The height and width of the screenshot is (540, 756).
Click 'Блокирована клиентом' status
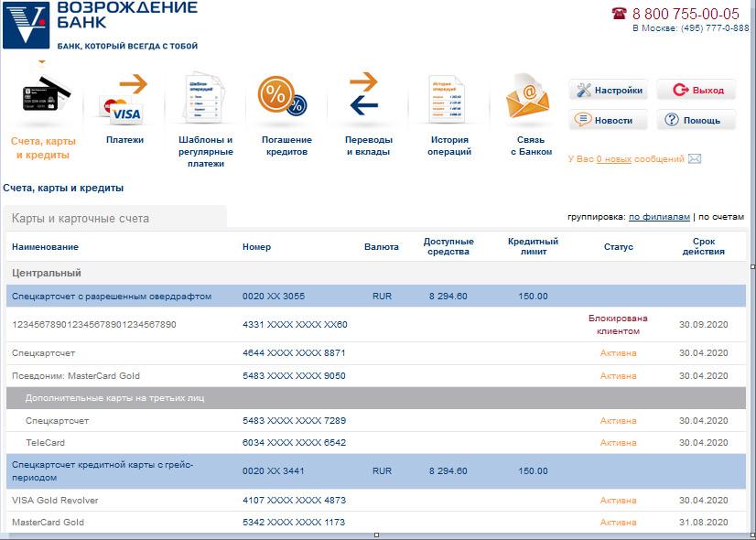(618, 325)
